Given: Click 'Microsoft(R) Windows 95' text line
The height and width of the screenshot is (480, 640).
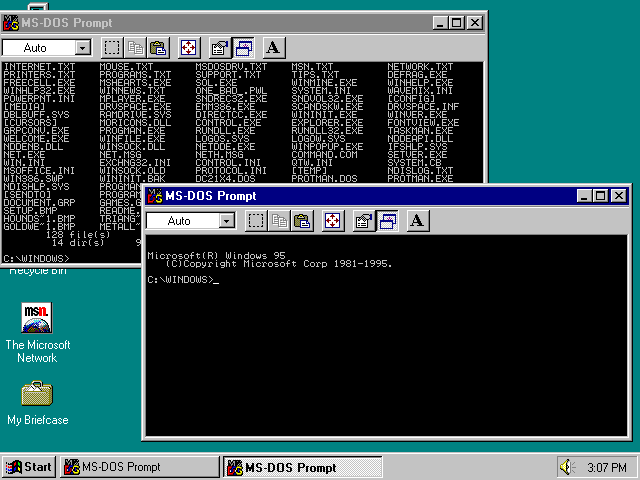Looking at the screenshot, I should pyautogui.click(x=216, y=256).
